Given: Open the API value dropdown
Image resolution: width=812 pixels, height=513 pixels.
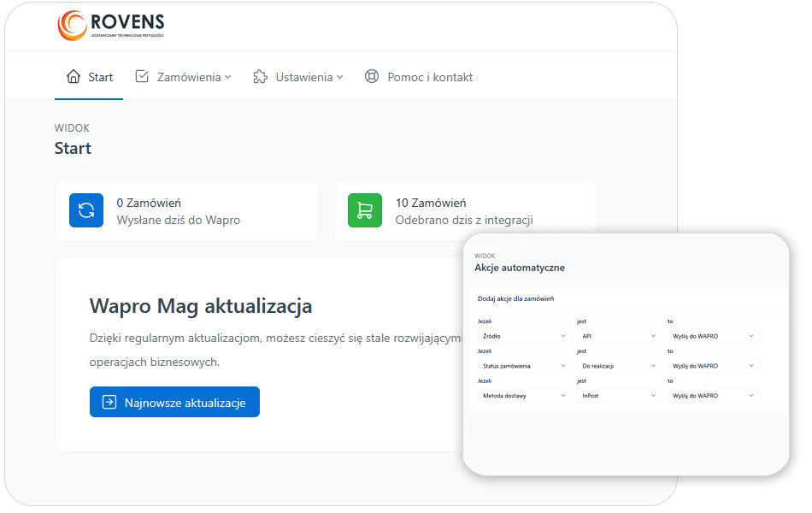Looking at the screenshot, I should coord(619,336).
